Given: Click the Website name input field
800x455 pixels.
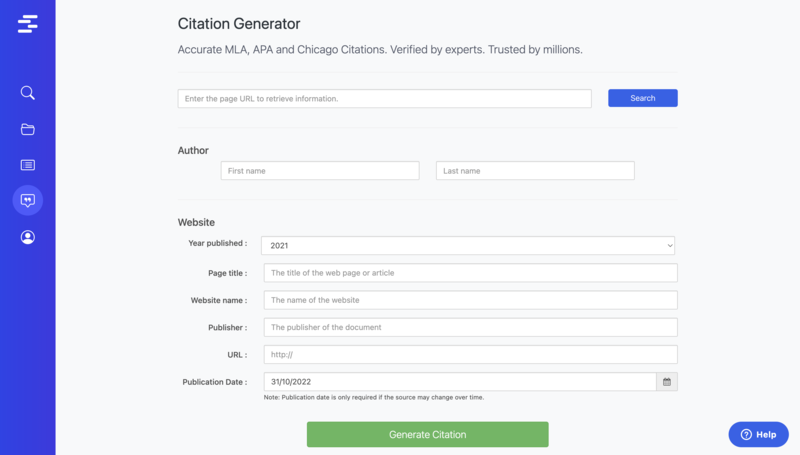Looking at the screenshot, I should coord(470,300).
